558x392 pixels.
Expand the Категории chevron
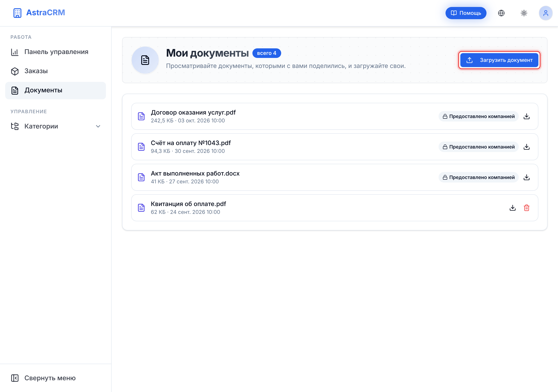(98, 126)
